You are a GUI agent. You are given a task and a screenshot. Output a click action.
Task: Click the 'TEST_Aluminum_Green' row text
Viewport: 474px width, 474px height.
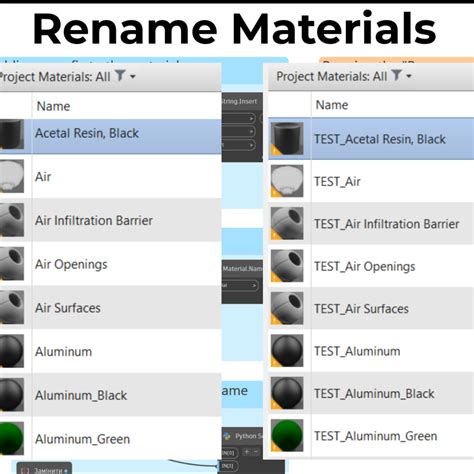point(375,436)
